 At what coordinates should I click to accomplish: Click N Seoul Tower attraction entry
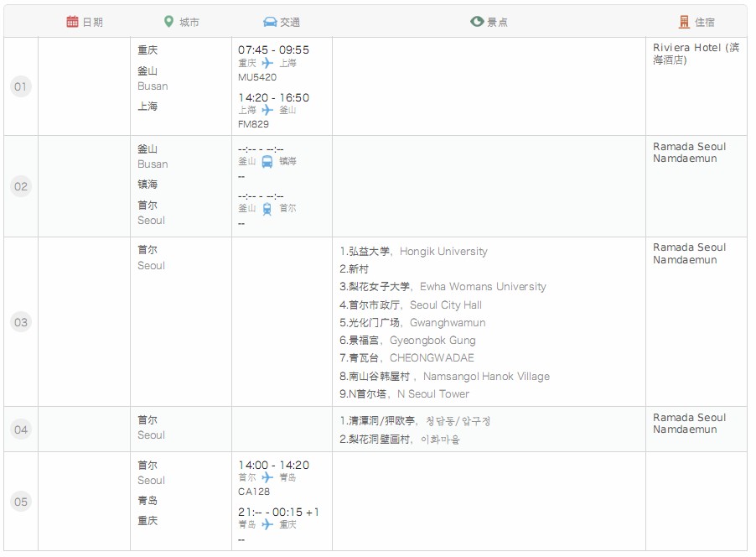click(432, 394)
